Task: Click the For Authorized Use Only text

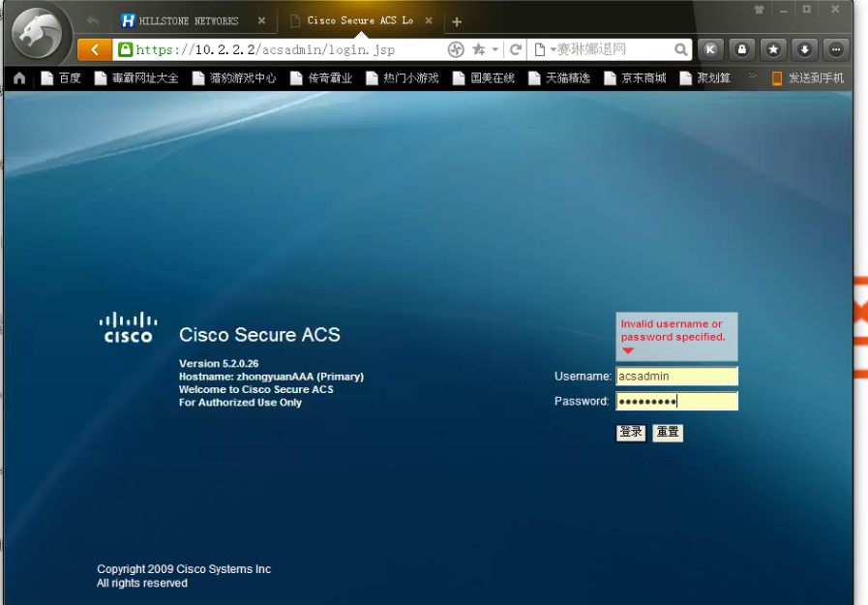Action: (240, 403)
